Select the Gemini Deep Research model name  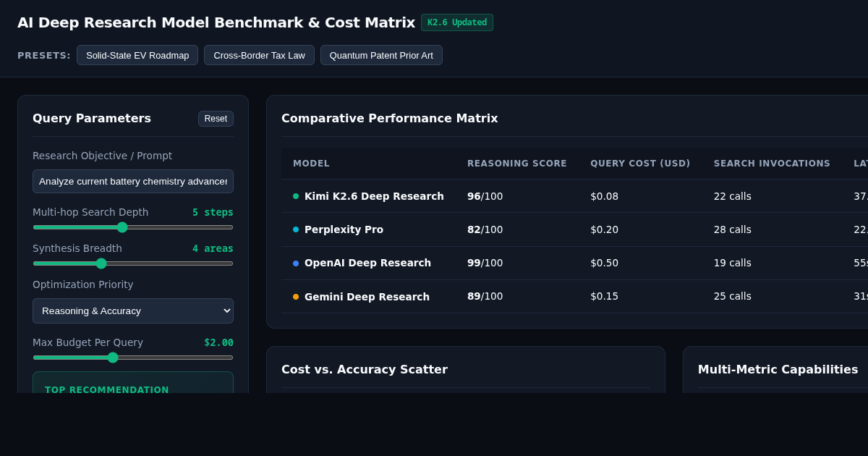367,297
